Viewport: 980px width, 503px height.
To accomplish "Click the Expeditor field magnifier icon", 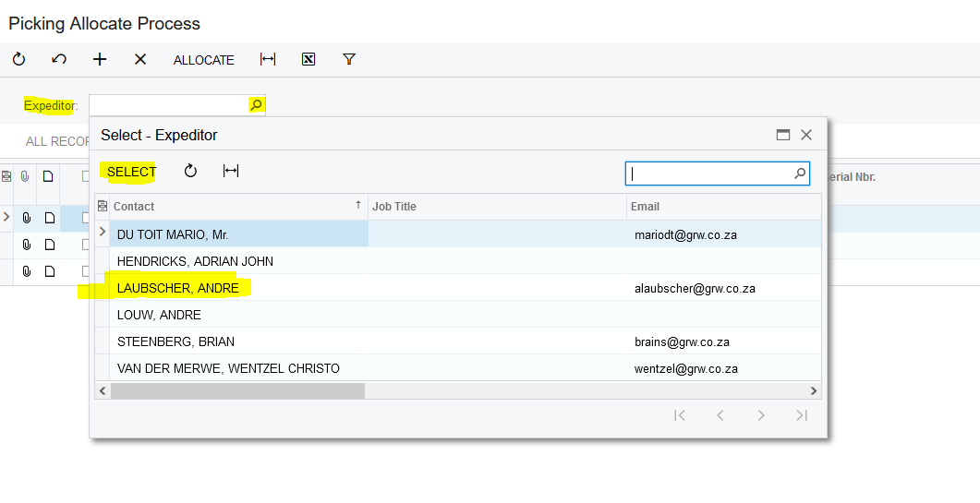I will 256,105.
